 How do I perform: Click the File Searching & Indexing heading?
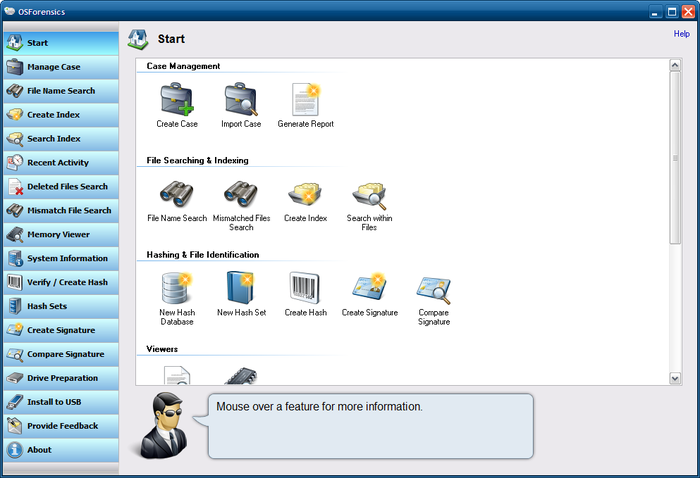coord(197,161)
